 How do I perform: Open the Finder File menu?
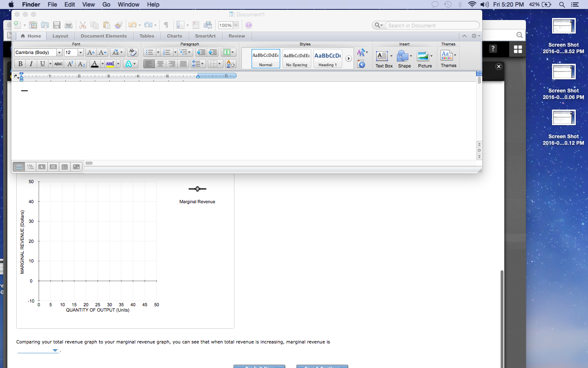click(x=52, y=4)
